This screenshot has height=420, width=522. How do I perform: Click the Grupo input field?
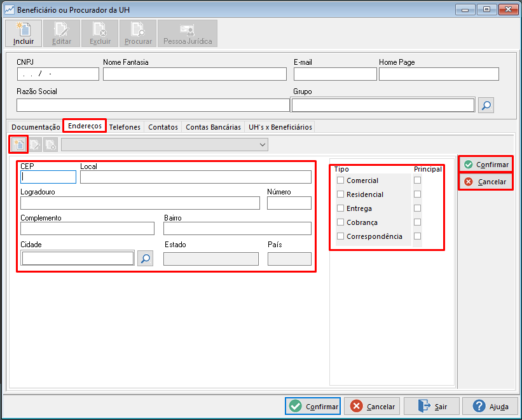[x=383, y=105]
